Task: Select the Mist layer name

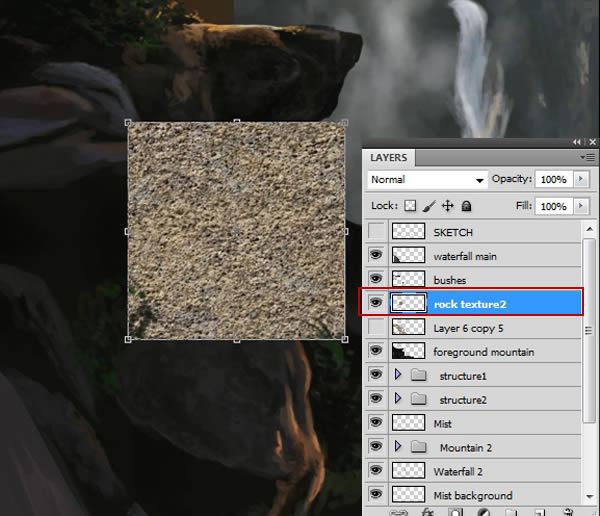Action: click(x=443, y=424)
